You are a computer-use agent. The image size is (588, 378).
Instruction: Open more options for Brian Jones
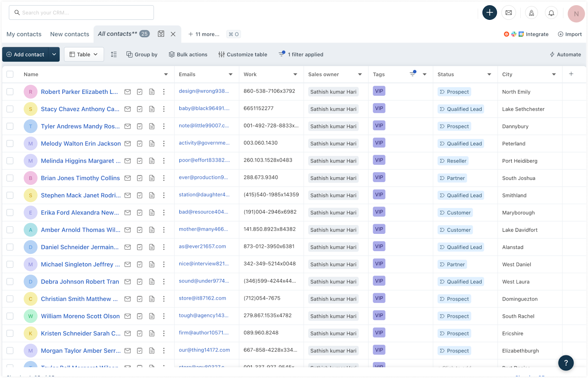(x=164, y=178)
